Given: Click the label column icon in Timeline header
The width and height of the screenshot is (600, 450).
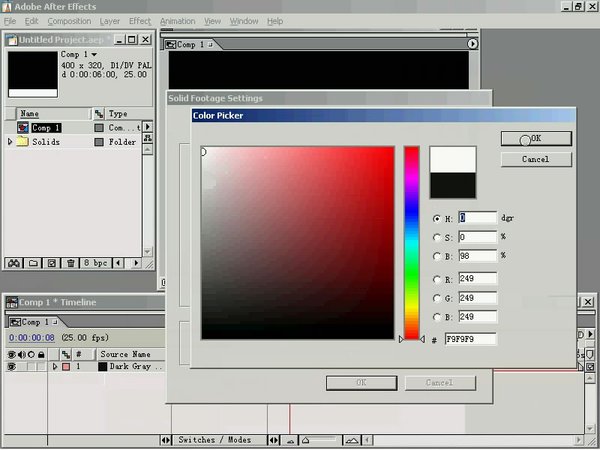Looking at the screenshot, I should click(66, 354).
